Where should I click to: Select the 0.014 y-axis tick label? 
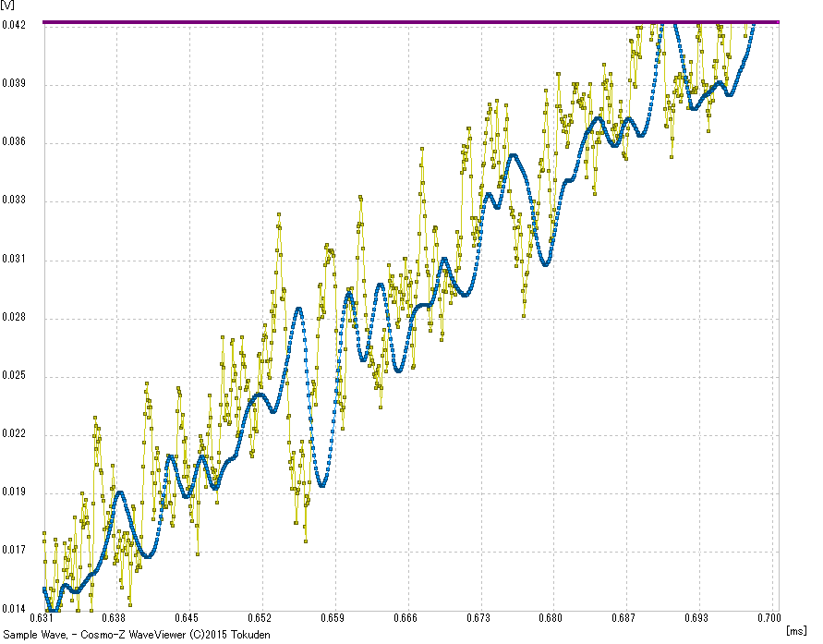[x=14, y=609]
